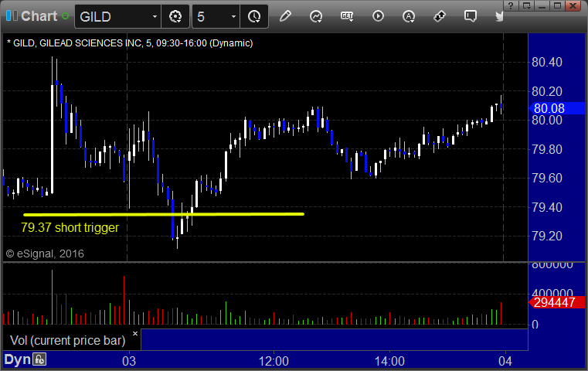Open the 5 minute interval dropdown

[x=233, y=17]
